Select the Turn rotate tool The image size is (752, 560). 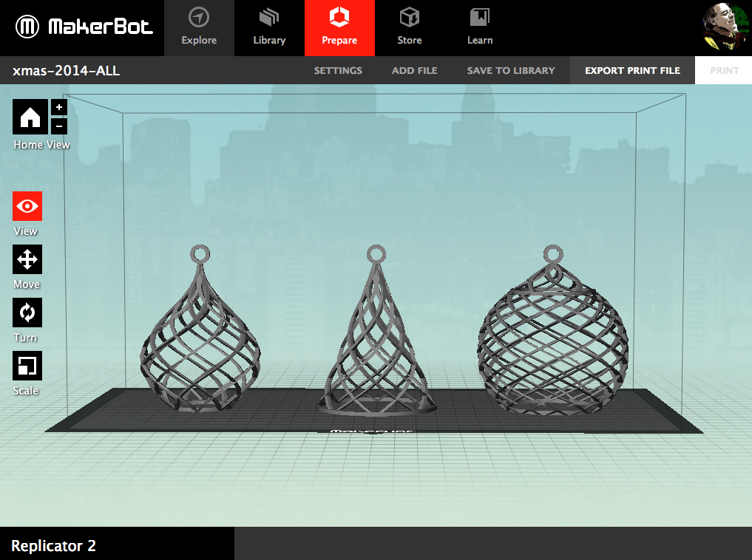(27, 313)
